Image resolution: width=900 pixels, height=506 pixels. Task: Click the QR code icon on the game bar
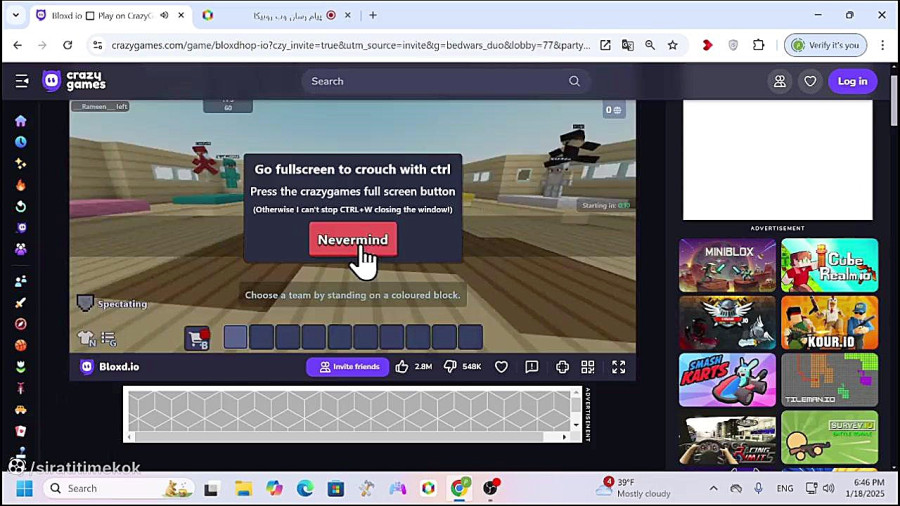click(x=588, y=367)
